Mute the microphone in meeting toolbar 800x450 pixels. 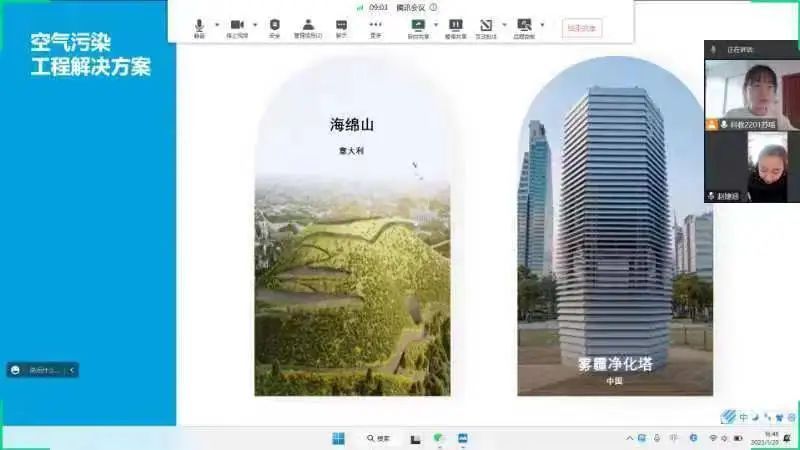pyautogui.click(x=200, y=25)
